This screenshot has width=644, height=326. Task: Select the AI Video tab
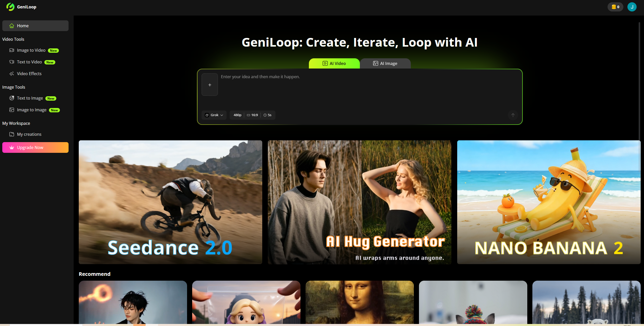click(x=334, y=63)
